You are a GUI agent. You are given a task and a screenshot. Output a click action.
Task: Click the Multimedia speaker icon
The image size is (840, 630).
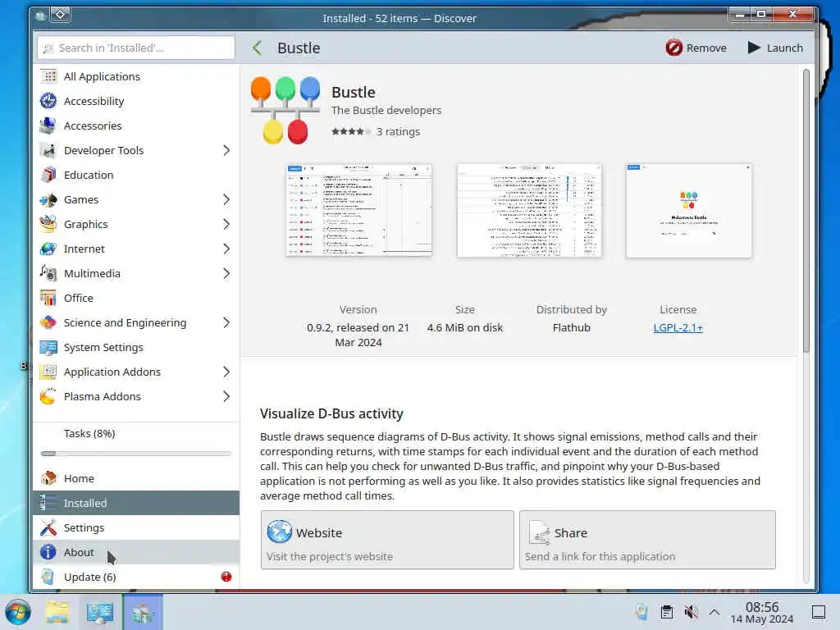click(48, 274)
